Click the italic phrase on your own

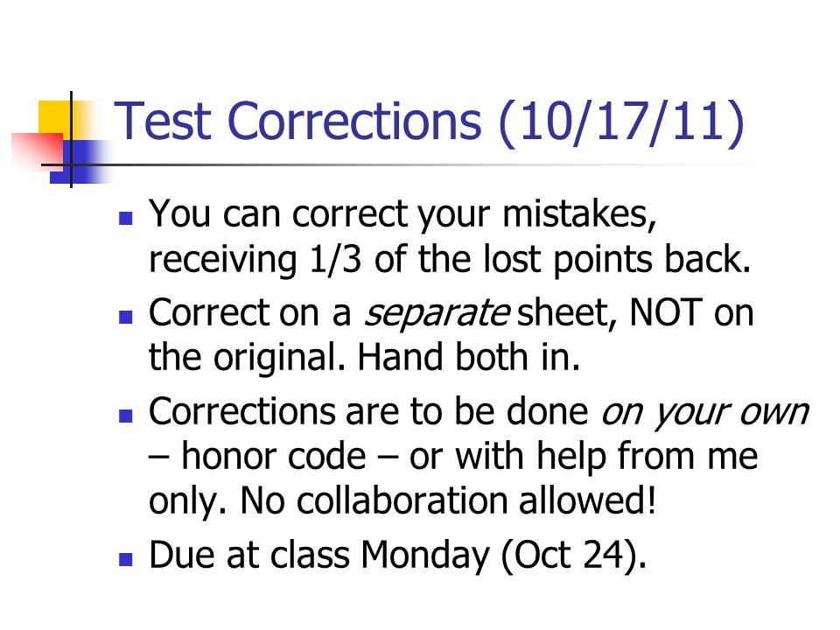click(x=704, y=413)
